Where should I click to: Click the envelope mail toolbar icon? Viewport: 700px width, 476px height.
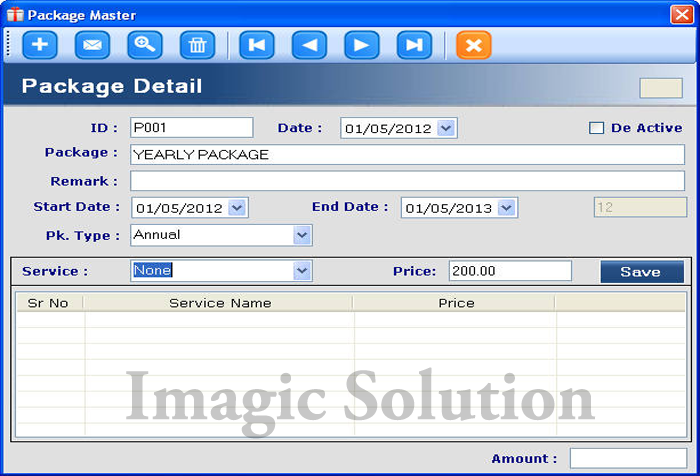(x=92, y=45)
